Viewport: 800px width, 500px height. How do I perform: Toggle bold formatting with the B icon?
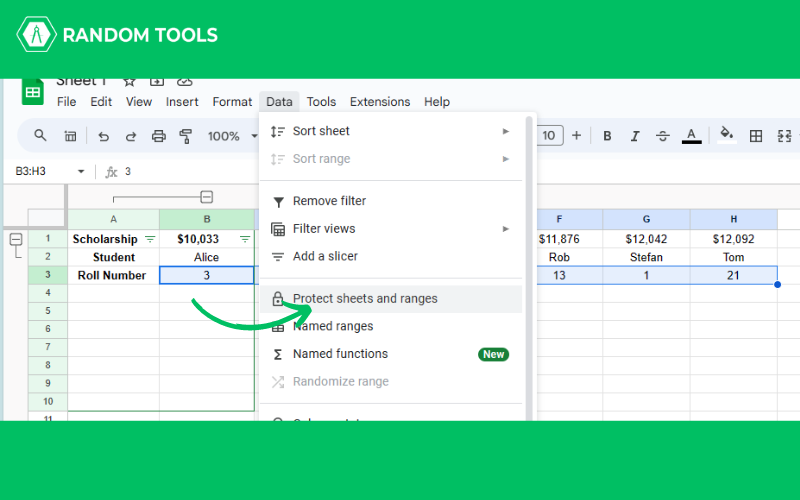607,136
